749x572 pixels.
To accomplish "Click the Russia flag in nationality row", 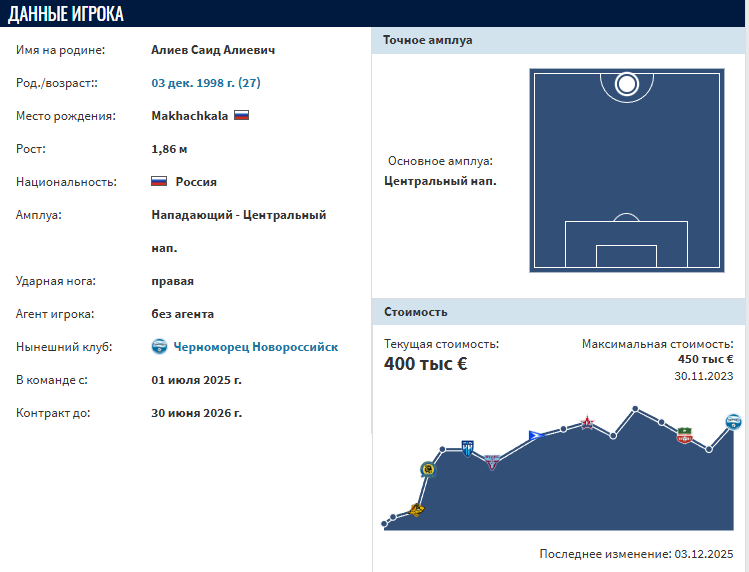I will 159,182.
